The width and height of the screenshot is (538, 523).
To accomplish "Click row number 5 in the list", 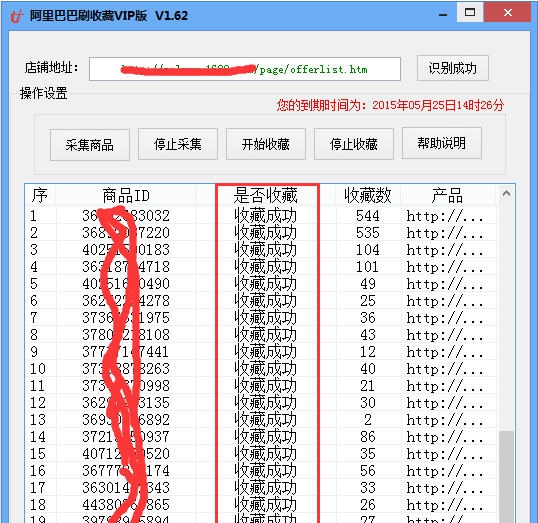I will click(34, 284).
